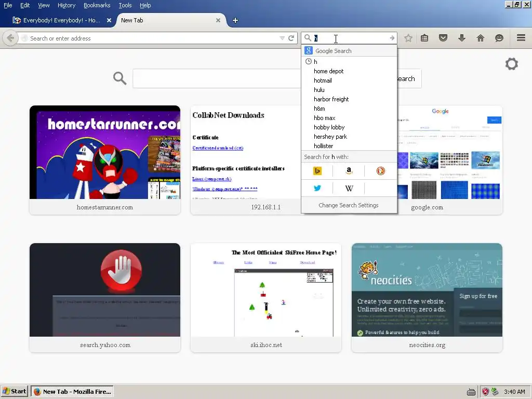Close the Everybody! Everybody! tab
Viewport: 532px width, 399px height.
(x=109, y=20)
